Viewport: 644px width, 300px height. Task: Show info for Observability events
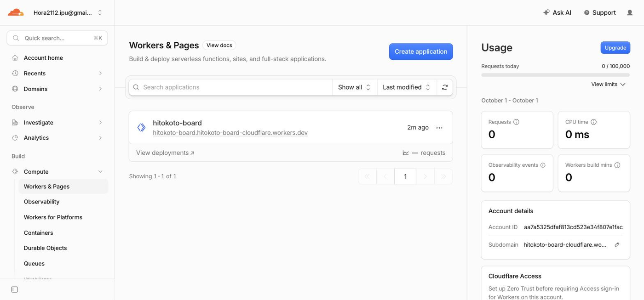pyautogui.click(x=543, y=165)
